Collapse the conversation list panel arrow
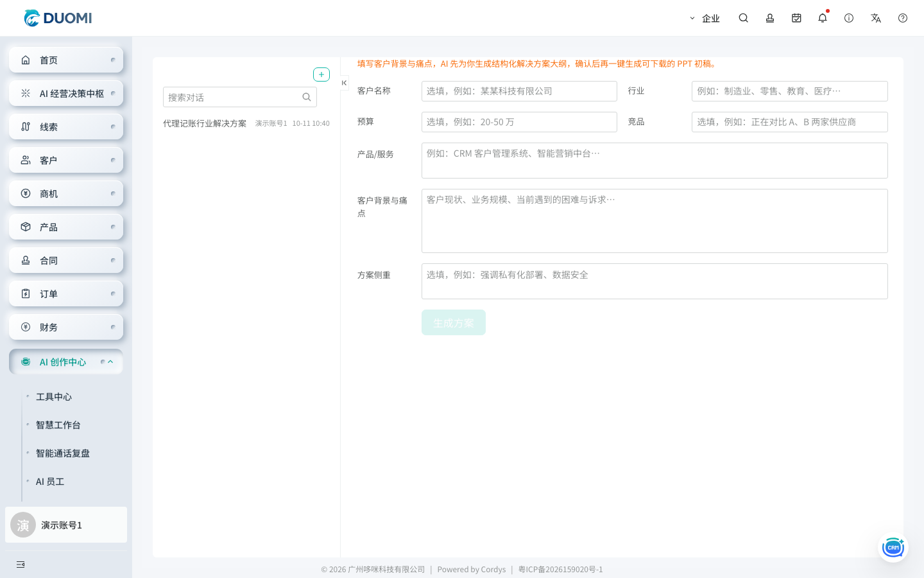The image size is (924, 578). click(x=345, y=83)
